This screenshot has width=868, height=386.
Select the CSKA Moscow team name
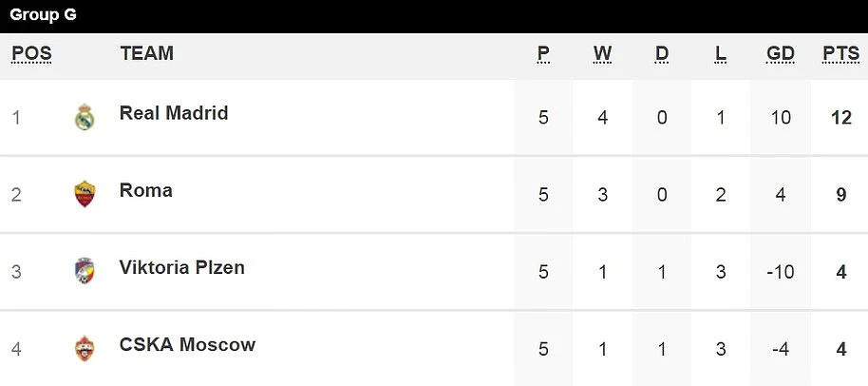pos(187,344)
